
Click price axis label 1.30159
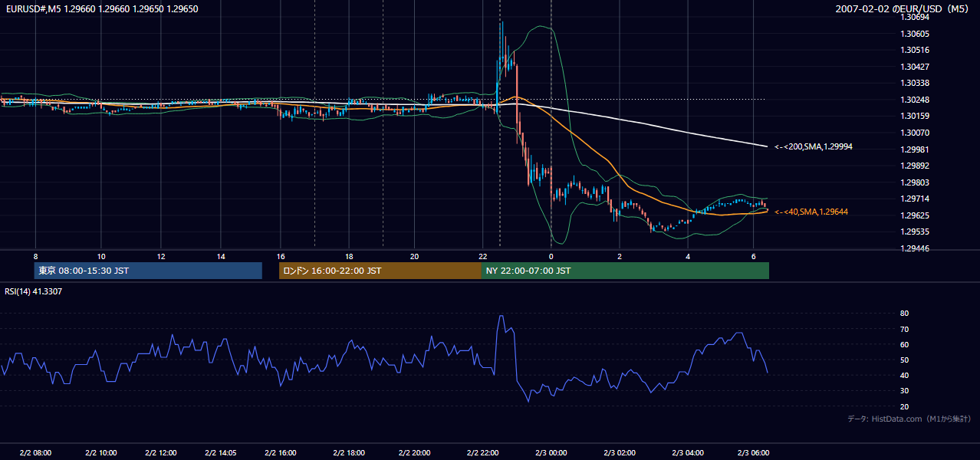[x=916, y=116]
